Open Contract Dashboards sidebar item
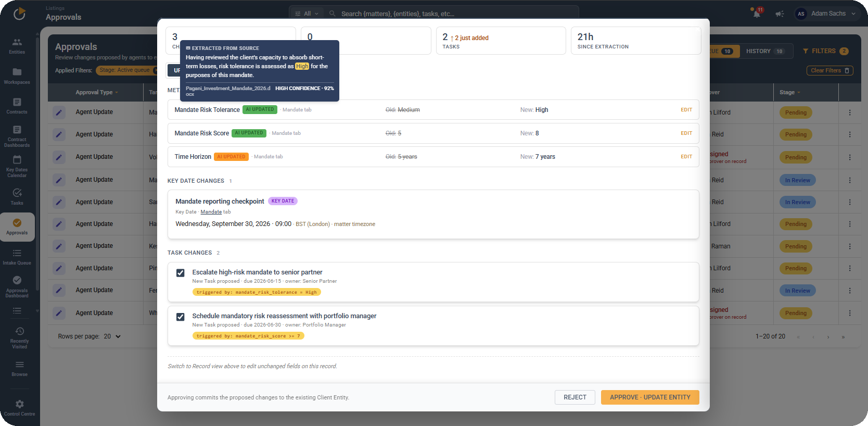Viewport: 868px width, 426px height. click(17, 136)
